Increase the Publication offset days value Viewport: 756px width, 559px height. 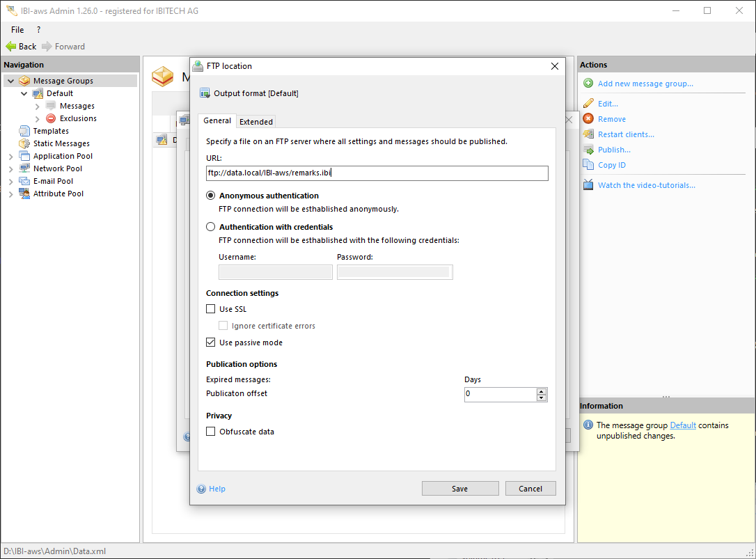(542, 391)
